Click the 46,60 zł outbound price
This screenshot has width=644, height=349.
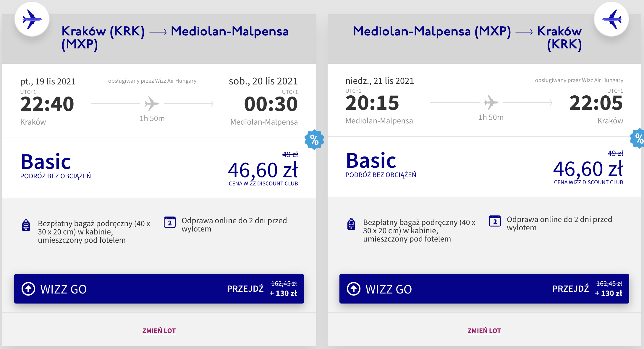click(263, 170)
